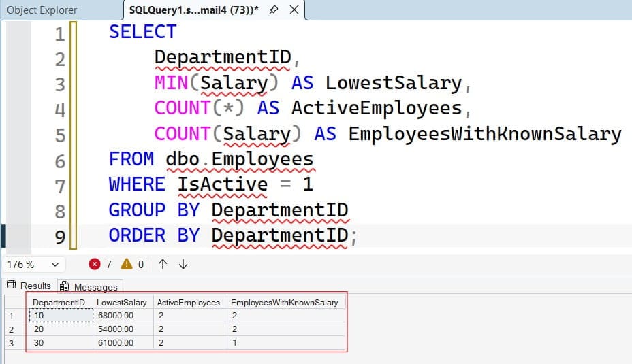Select the 61000.00 salary cell
The image size is (632, 364).
[123, 343]
